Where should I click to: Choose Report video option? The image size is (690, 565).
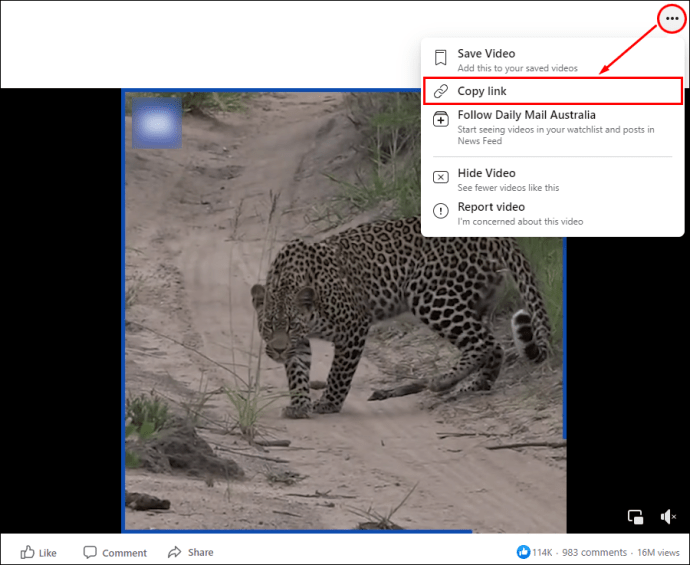pyautogui.click(x=553, y=213)
